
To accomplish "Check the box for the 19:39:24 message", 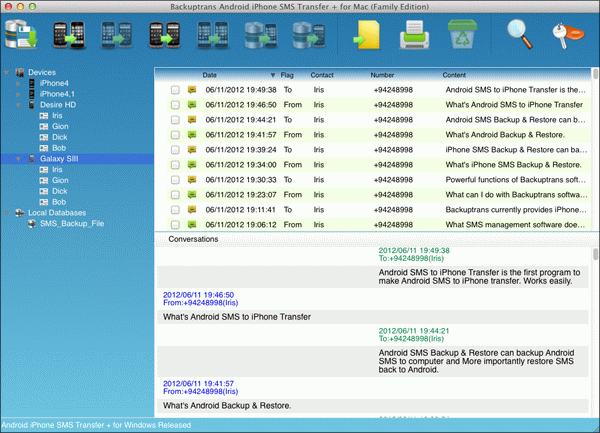I will tap(175, 150).
